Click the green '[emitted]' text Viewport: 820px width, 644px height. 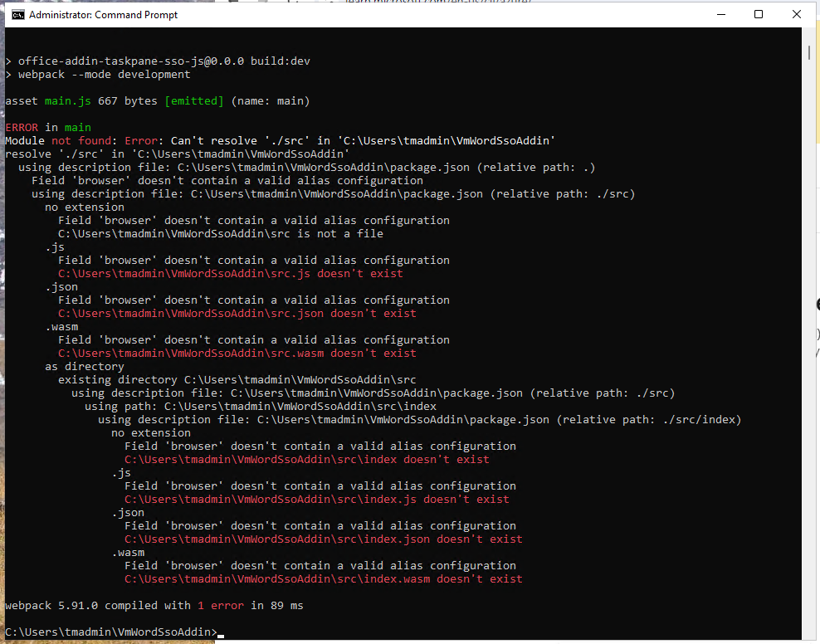pos(194,101)
